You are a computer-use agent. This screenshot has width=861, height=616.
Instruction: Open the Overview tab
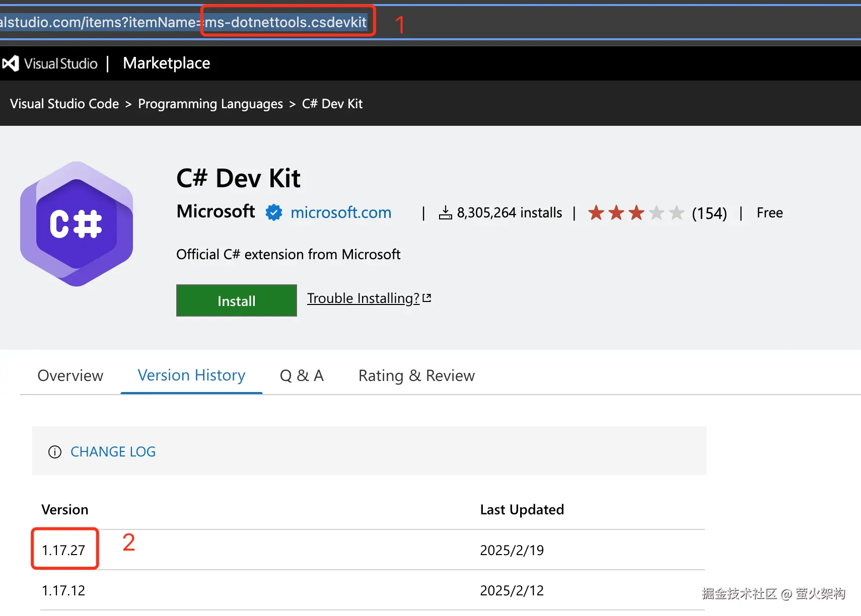70,375
